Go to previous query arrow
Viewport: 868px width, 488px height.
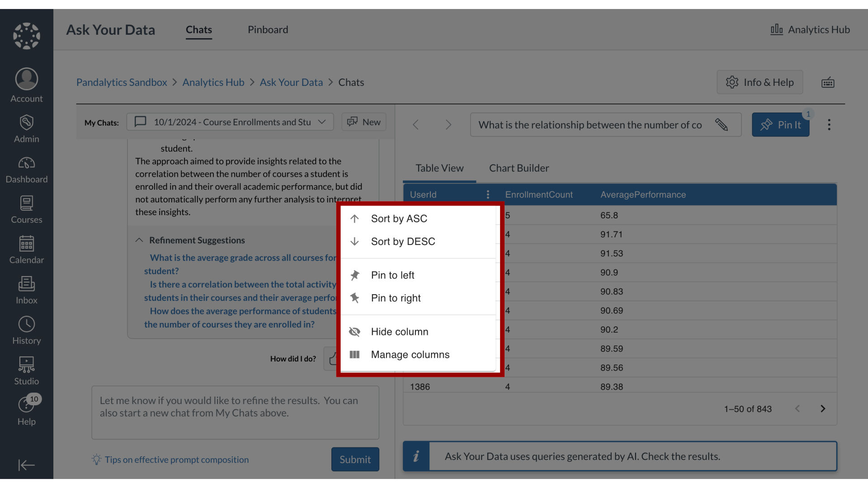tap(415, 125)
